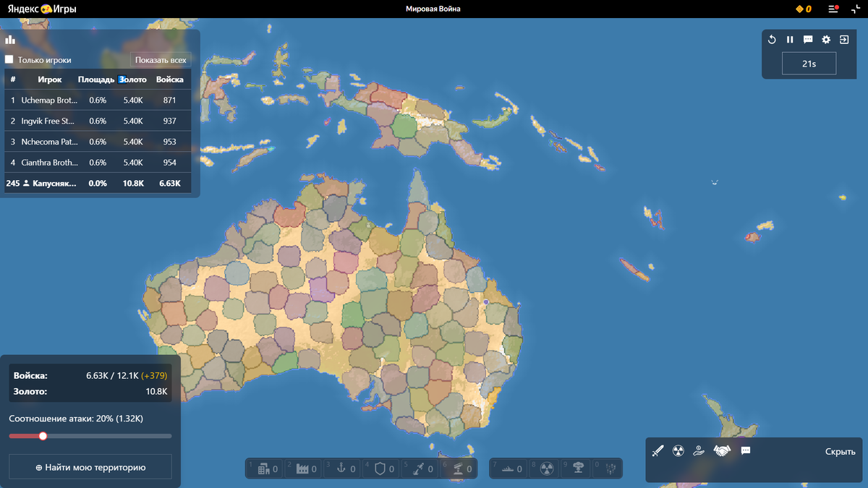Screen dimensions: 868x488
Task: Select the Uchemap Brot... player row
Action: (x=98, y=100)
